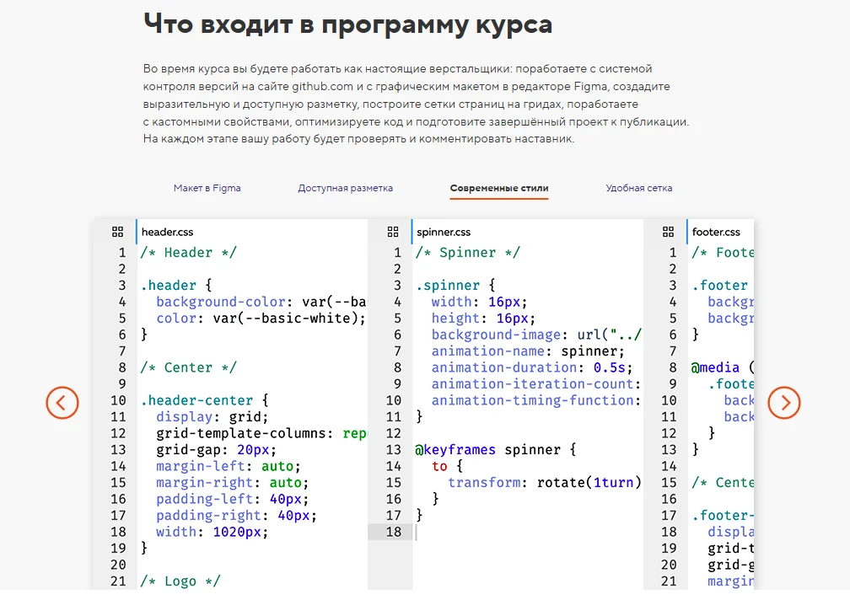Click grid icon beside spinner.css
850x616 pixels.
393,232
